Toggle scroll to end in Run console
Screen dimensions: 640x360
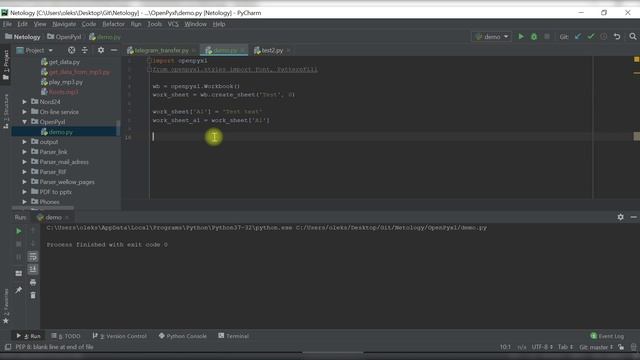(x=33, y=269)
